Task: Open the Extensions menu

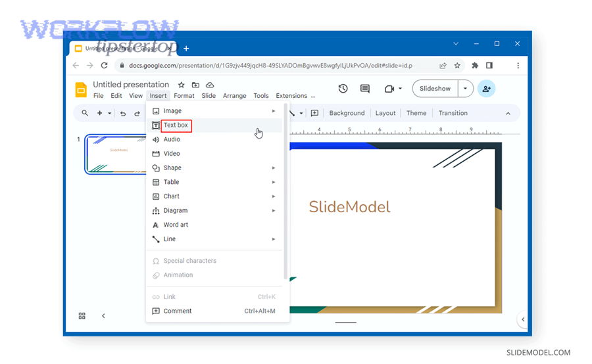Action: [291, 96]
